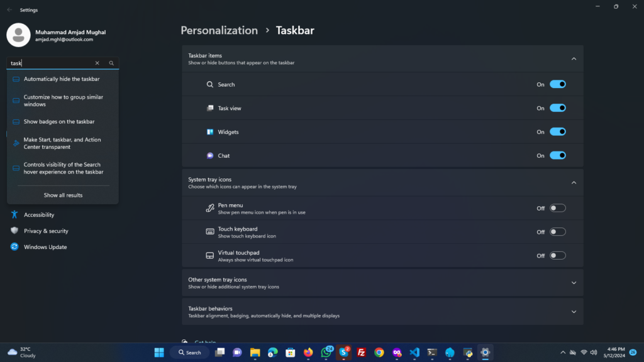Click the user profile avatar
The width and height of the screenshot is (644, 362).
[x=18, y=35]
